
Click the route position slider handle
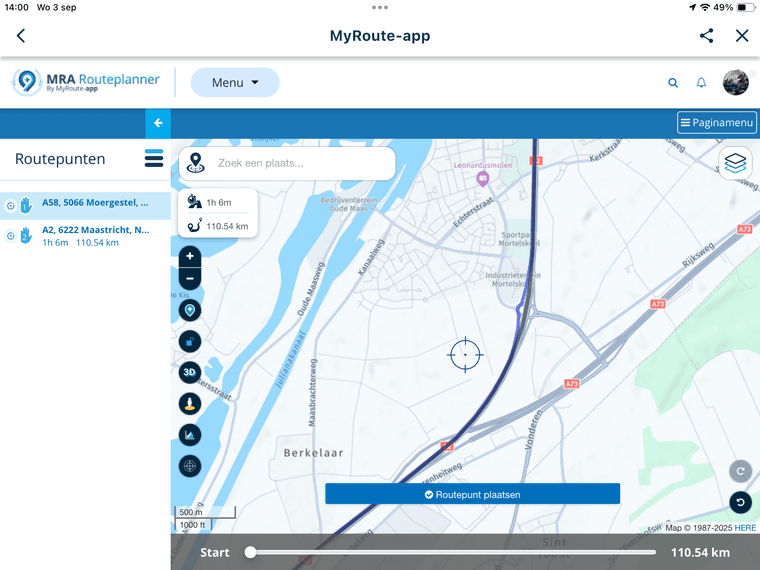[251, 552]
